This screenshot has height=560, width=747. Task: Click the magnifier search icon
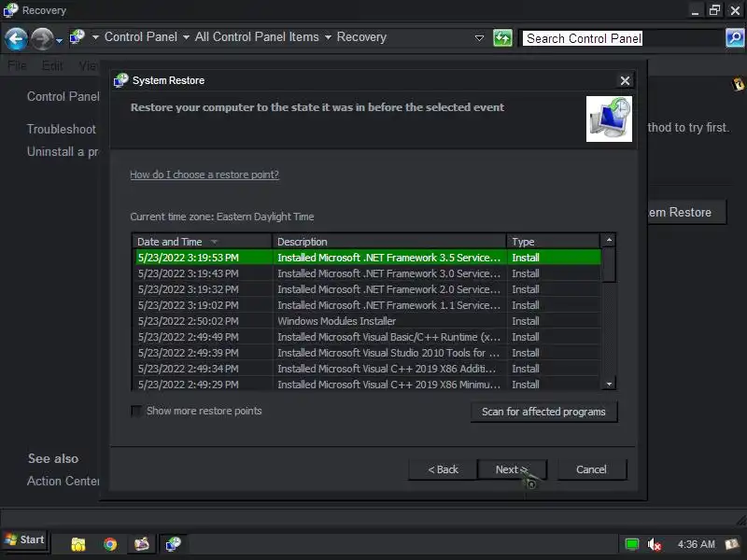735,37
